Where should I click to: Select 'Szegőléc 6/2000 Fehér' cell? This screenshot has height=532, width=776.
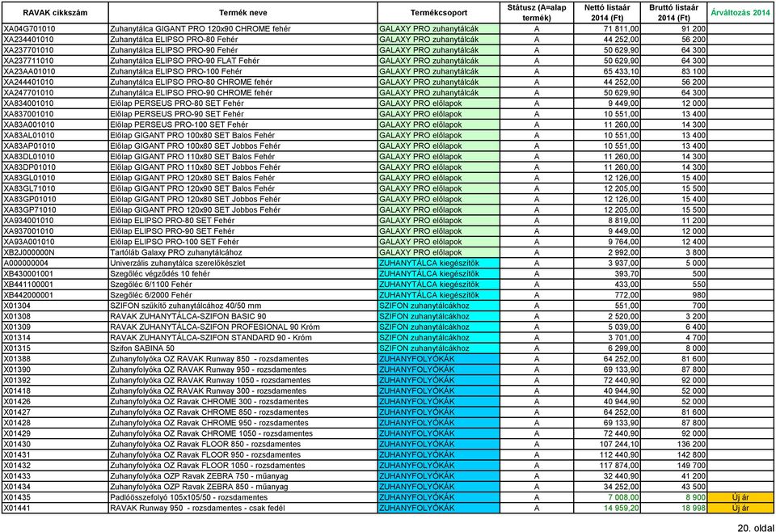tap(243, 295)
